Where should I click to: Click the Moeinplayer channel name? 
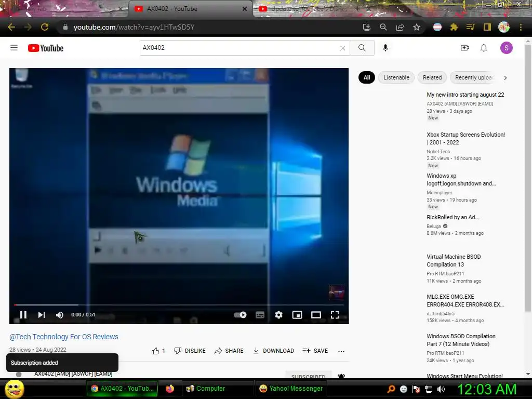(x=440, y=193)
